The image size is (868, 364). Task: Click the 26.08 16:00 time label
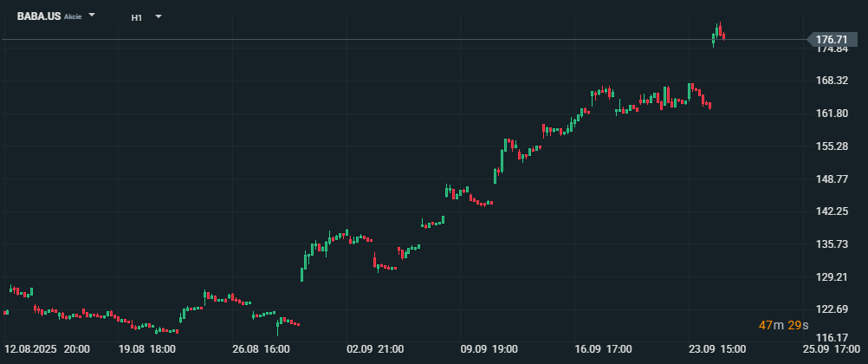pyautogui.click(x=261, y=349)
